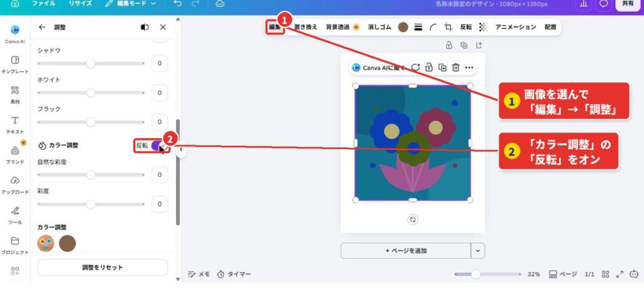Duplicate the selected image via floating toolbar

coord(442,67)
